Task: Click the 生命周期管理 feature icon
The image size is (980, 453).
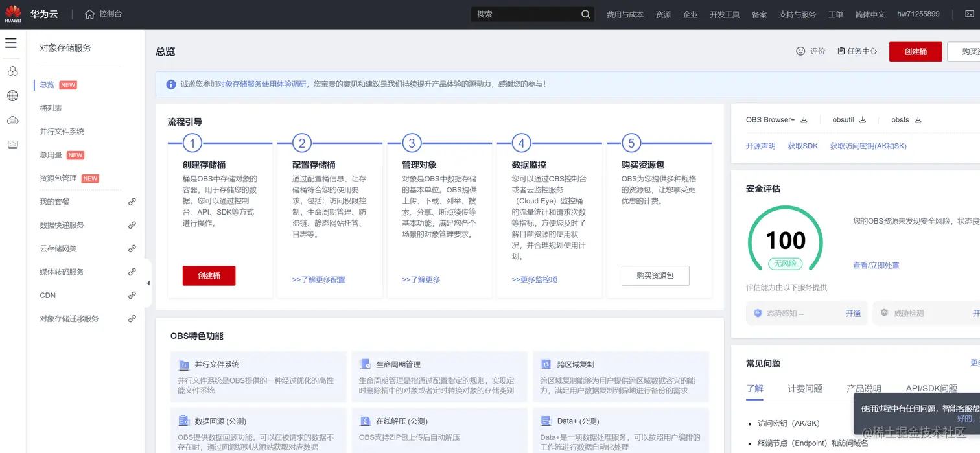Action: tap(365, 365)
